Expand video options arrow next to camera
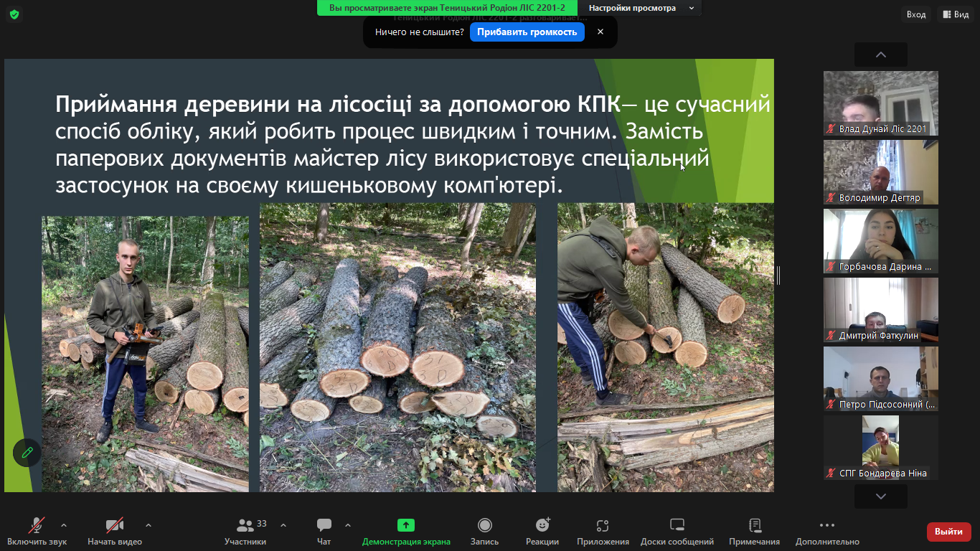 pos(149,524)
